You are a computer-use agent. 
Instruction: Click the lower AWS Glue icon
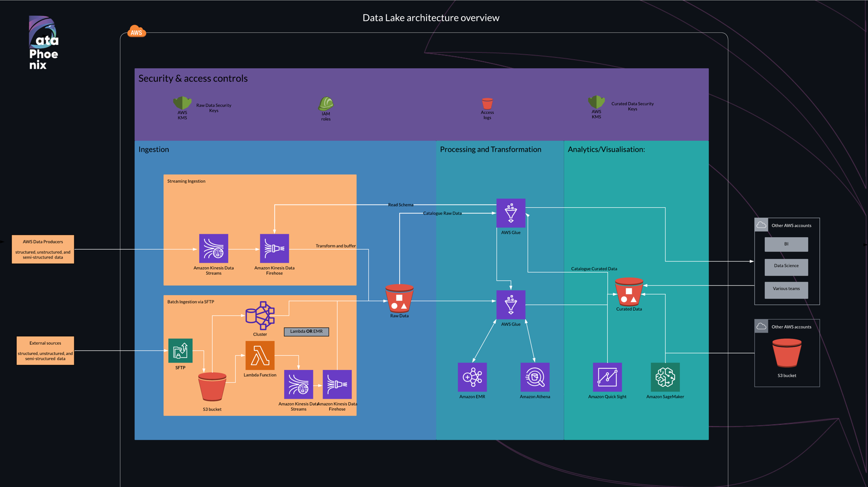click(x=511, y=305)
